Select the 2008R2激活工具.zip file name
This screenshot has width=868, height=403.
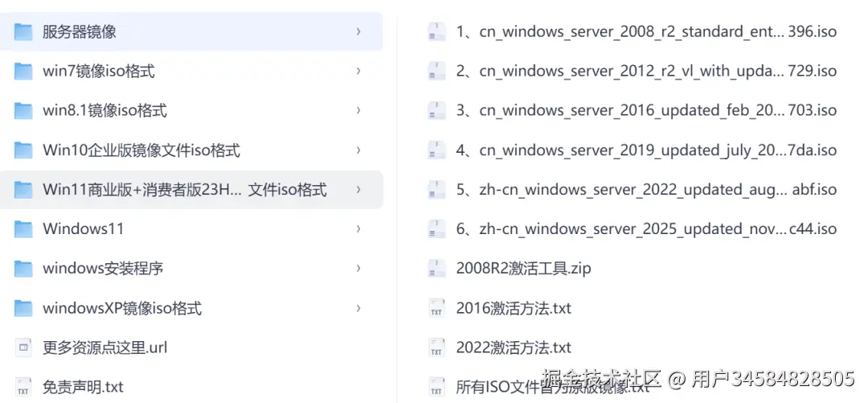(x=524, y=269)
